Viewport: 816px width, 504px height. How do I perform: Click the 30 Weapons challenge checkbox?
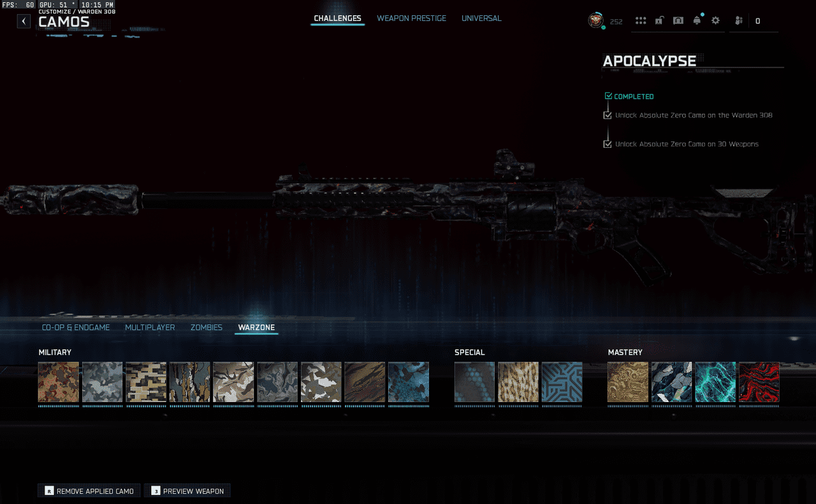point(608,144)
